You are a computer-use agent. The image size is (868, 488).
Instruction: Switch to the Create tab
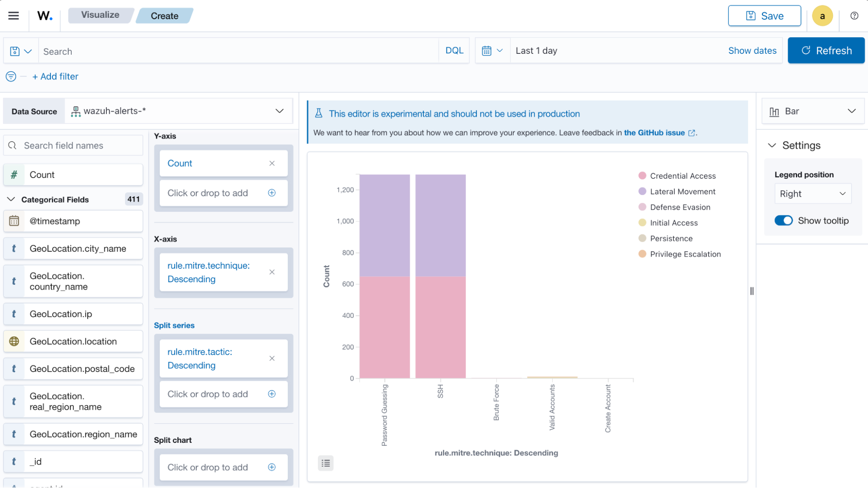tap(164, 16)
